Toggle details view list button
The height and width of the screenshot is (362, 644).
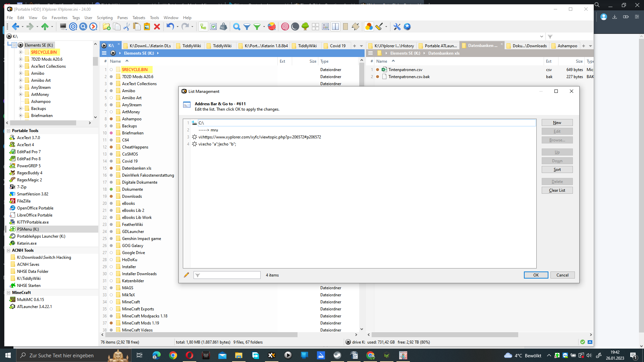click(x=325, y=27)
